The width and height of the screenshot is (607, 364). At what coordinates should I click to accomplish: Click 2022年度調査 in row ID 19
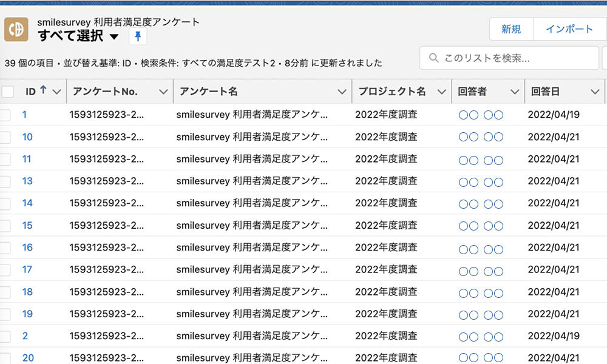tap(386, 314)
